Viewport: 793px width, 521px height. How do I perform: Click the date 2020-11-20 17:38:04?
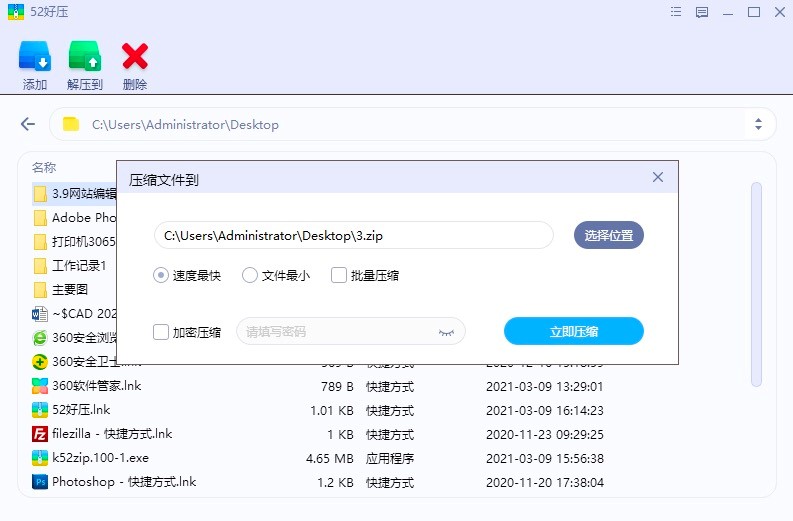545,483
